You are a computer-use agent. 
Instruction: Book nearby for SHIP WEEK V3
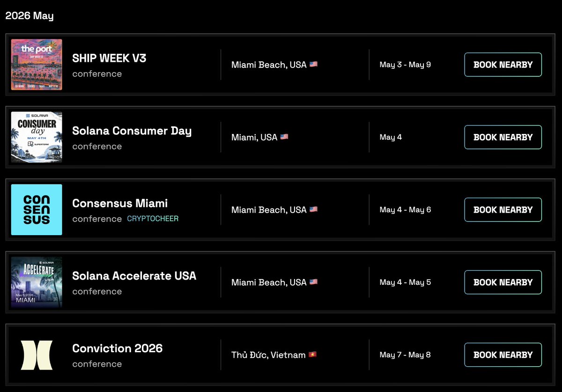click(503, 65)
